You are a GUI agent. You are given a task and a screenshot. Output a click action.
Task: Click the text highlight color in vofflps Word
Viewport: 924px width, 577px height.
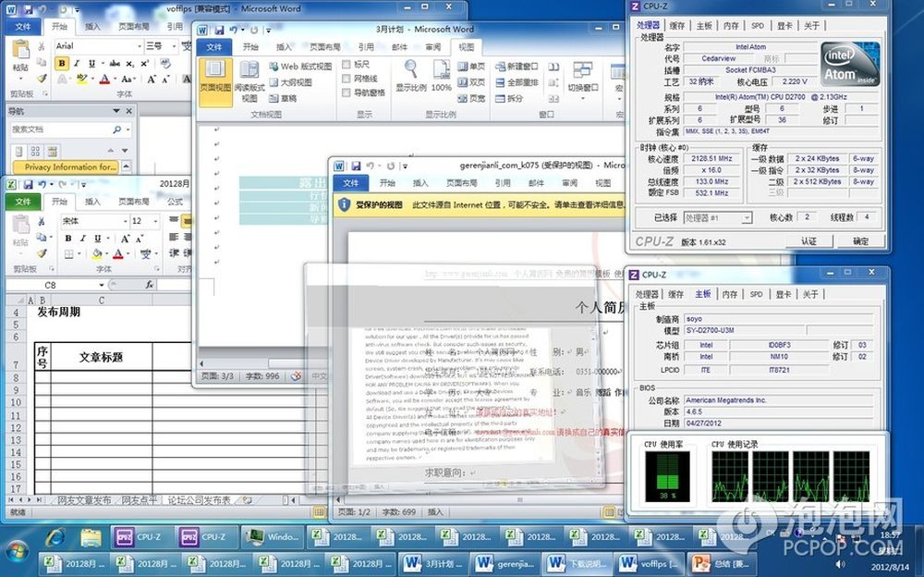pyautogui.click(x=81, y=79)
